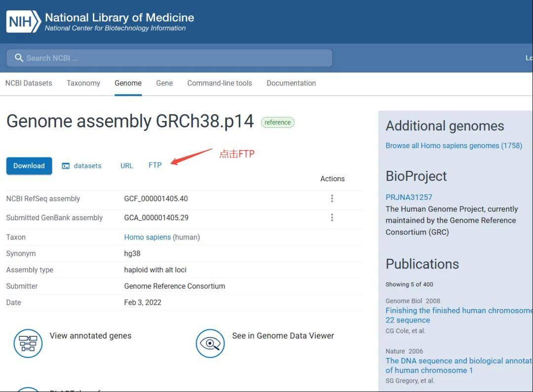Image resolution: width=533 pixels, height=392 pixels.
Task: Select the GCA_000001405.29 accession text
Action: point(156,218)
